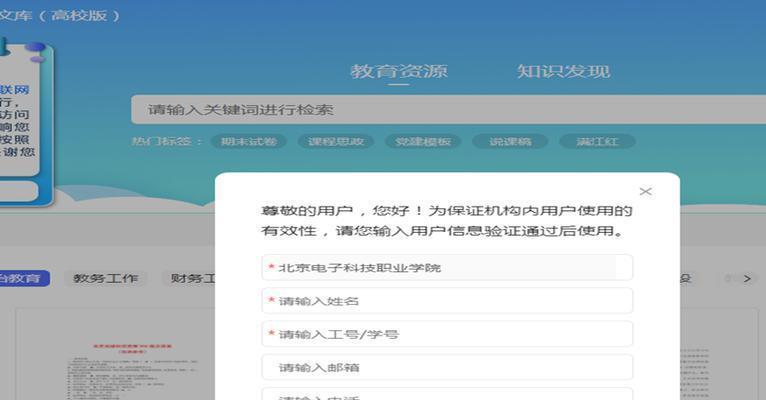Viewport: 766px width, 400px height.
Task: Select the 期末试卷 hot tag
Action: pyautogui.click(x=249, y=142)
